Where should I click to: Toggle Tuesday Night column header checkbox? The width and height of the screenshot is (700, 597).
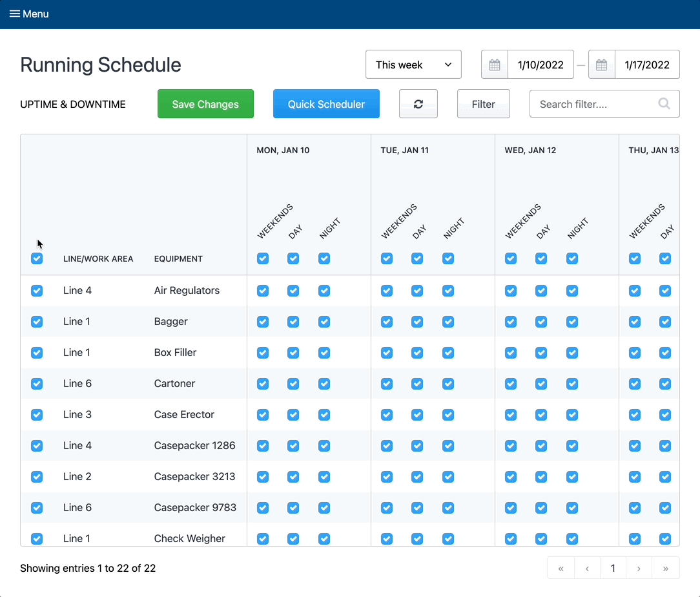coord(448,258)
